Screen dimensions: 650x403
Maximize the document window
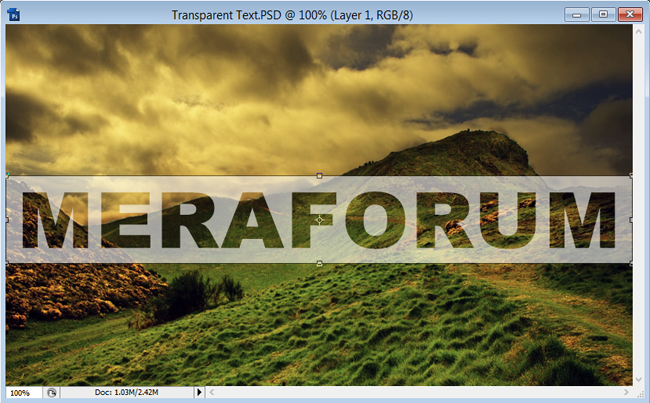pyautogui.click(x=603, y=14)
